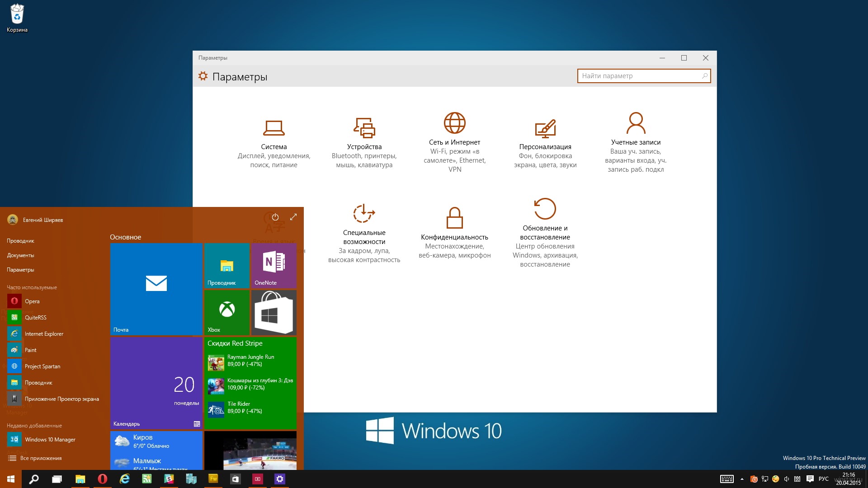Open Opera on the taskbar

pos(103,479)
